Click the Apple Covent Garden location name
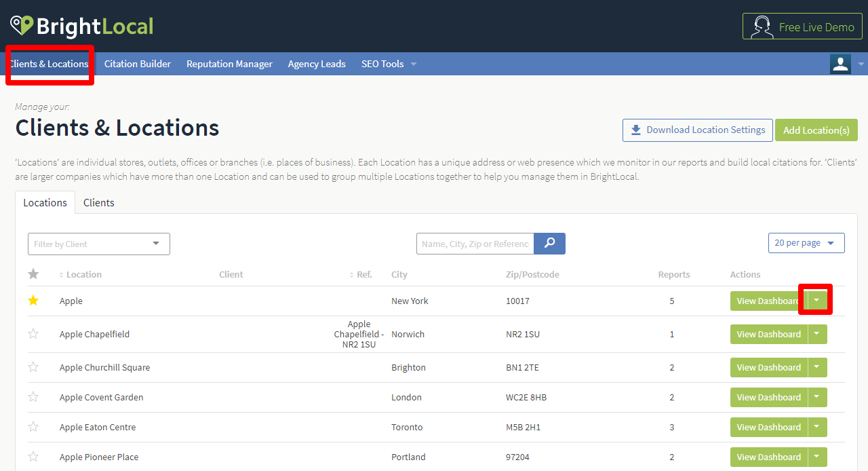This screenshot has width=868, height=471. point(102,397)
